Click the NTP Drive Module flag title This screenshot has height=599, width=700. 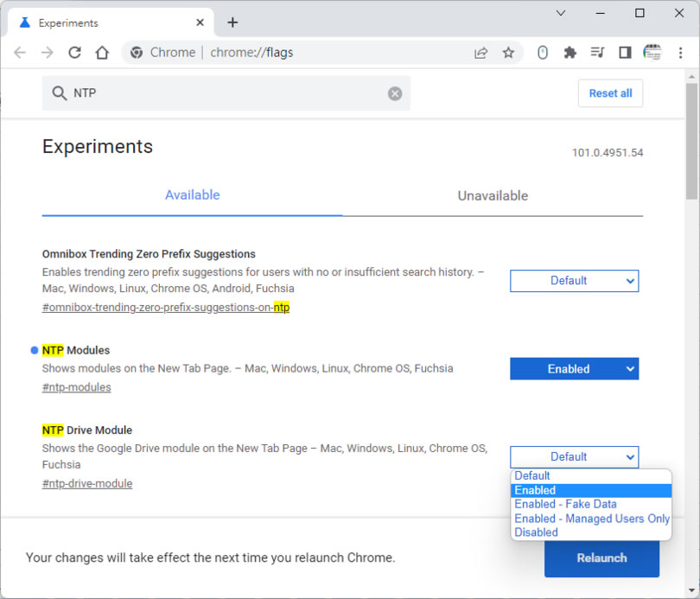87,430
